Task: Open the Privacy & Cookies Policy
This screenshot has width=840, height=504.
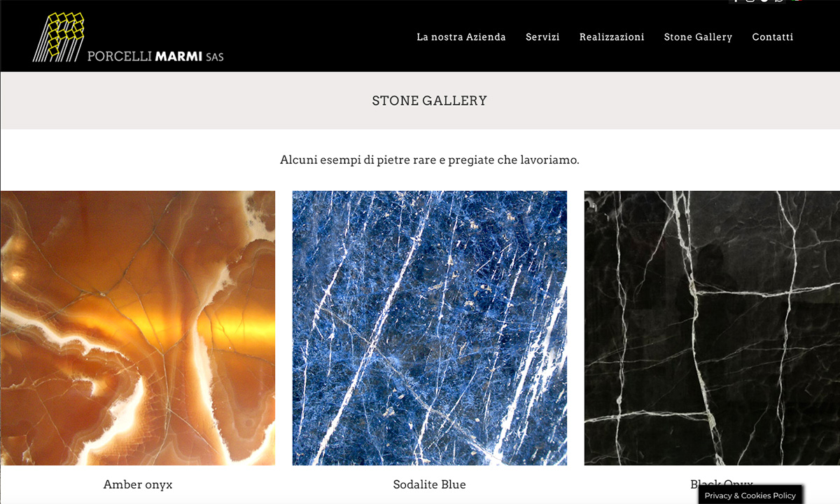Action: (750, 495)
